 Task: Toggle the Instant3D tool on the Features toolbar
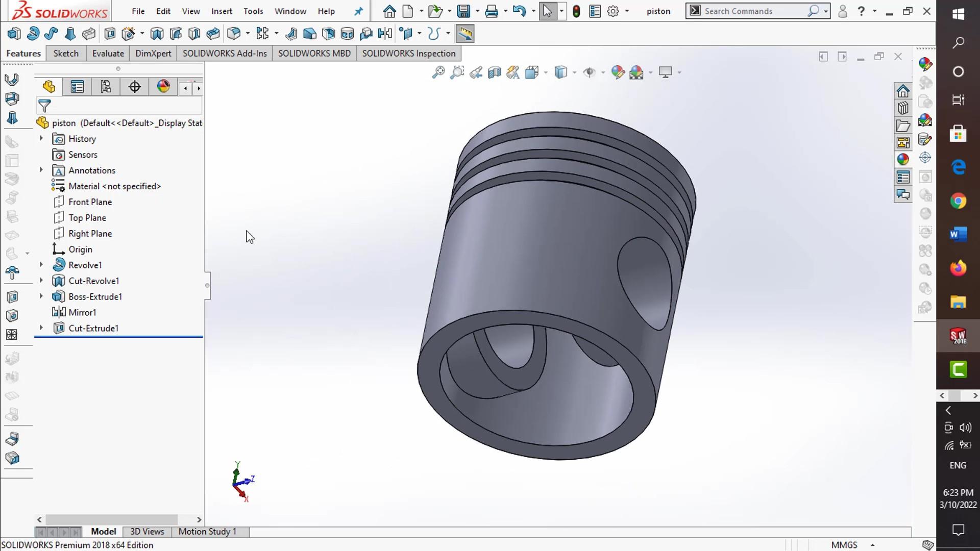[465, 33]
